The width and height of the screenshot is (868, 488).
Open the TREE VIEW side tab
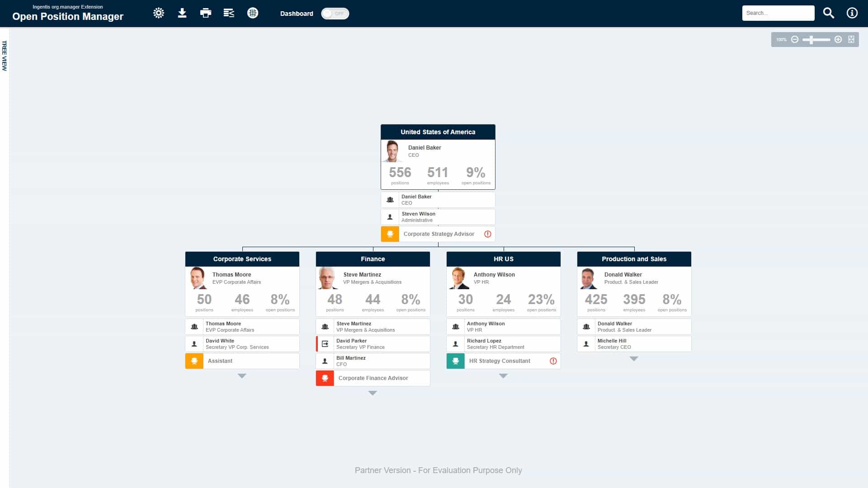pyautogui.click(x=5, y=56)
